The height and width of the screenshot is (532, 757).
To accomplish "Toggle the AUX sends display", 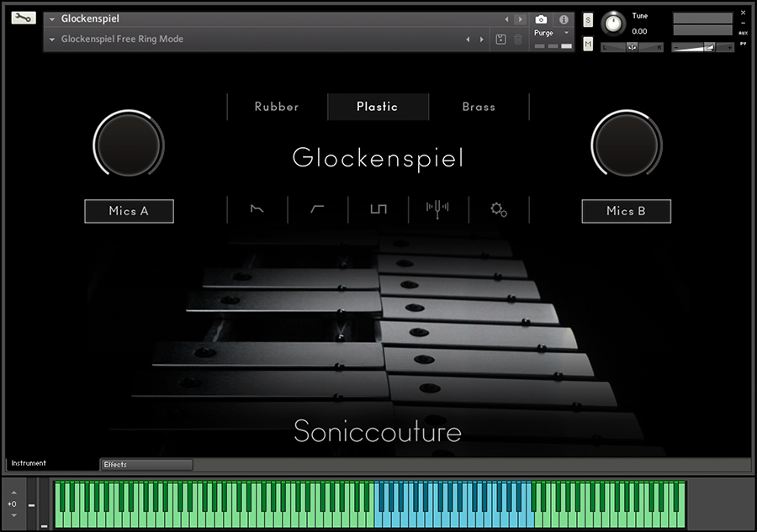I will point(741,34).
